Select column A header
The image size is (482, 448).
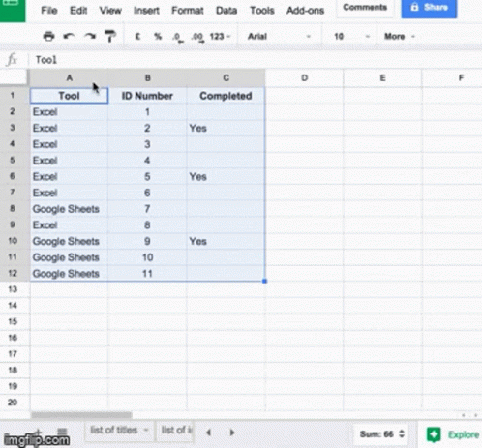(x=69, y=78)
